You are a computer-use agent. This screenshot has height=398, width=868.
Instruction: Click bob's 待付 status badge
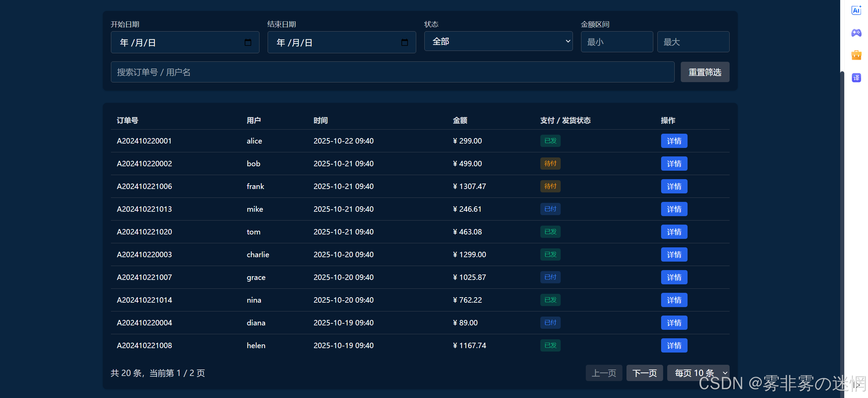click(550, 164)
